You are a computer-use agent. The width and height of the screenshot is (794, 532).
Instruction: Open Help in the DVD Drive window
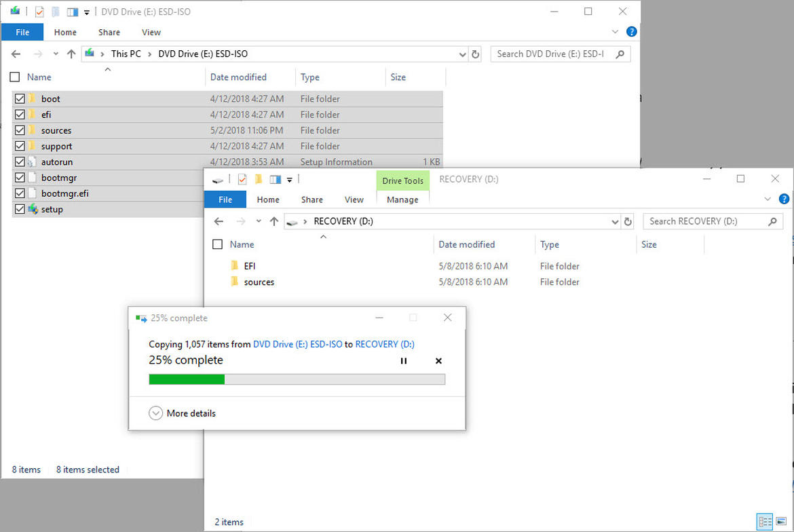(631, 32)
